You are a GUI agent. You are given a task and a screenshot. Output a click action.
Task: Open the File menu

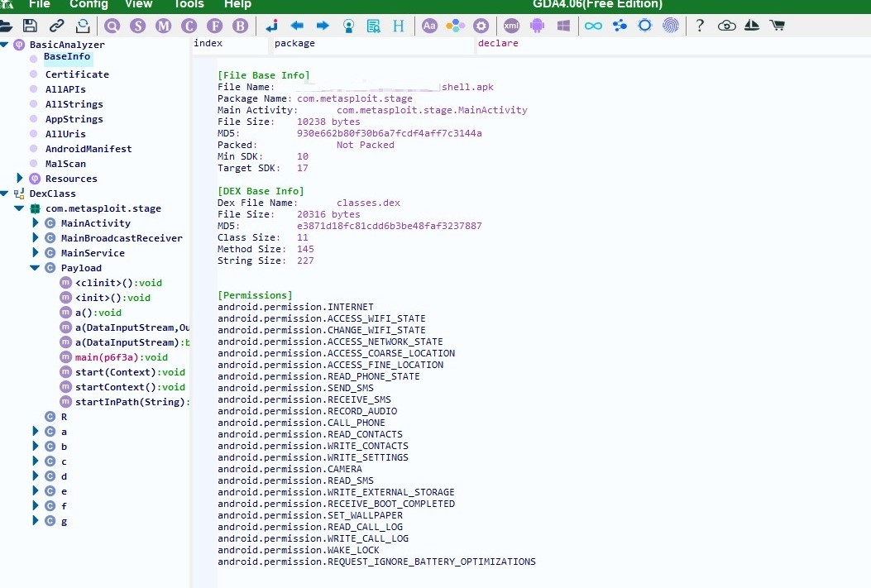(x=40, y=4)
